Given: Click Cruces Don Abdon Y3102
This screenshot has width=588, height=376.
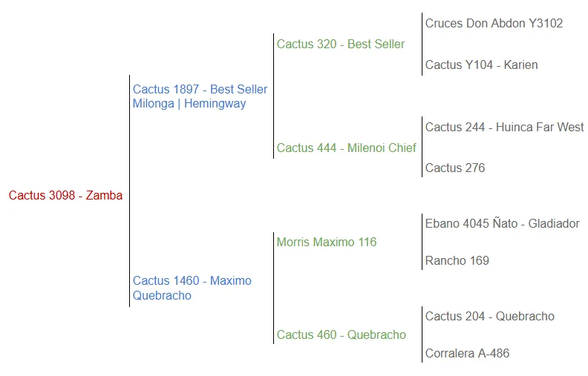Looking at the screenshot, I should click(x=494, y=24).
